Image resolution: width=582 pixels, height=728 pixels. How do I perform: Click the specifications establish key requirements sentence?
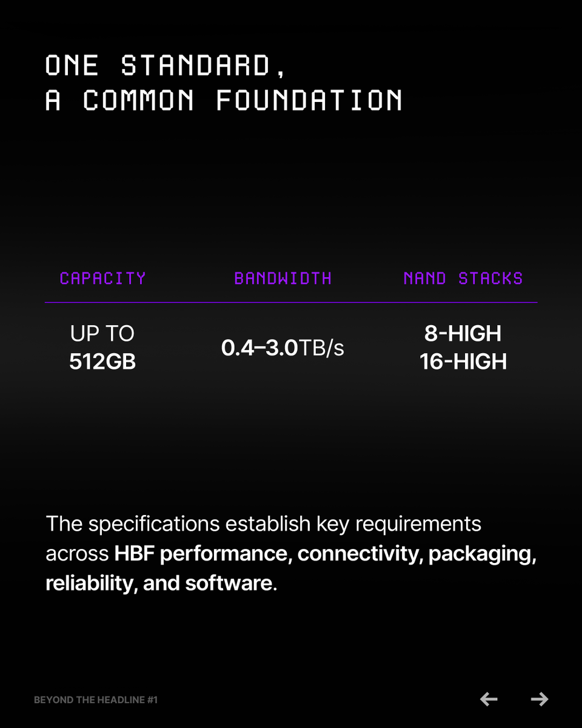click(264, 524)
